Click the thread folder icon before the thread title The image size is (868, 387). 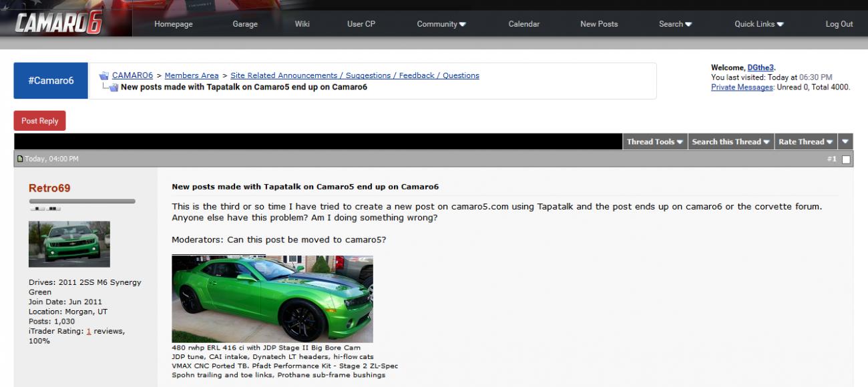pyautogui.click(x=112, y=87)
